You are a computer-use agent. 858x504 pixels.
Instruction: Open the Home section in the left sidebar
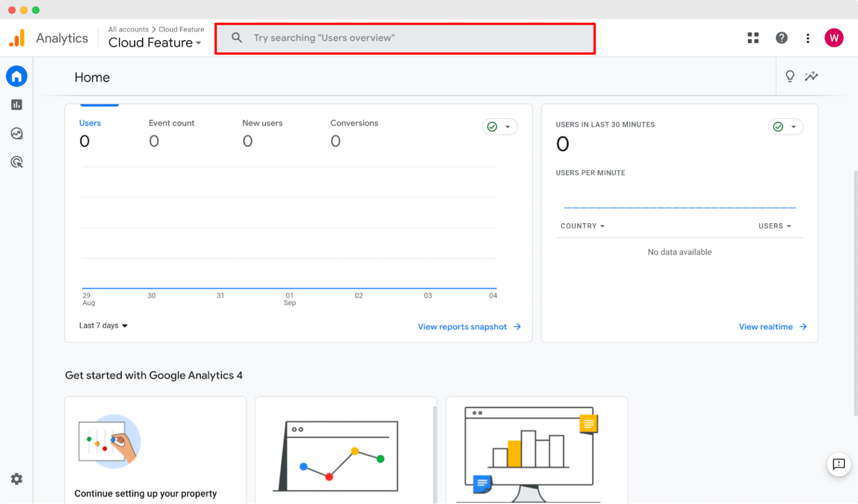coord(17,76)
